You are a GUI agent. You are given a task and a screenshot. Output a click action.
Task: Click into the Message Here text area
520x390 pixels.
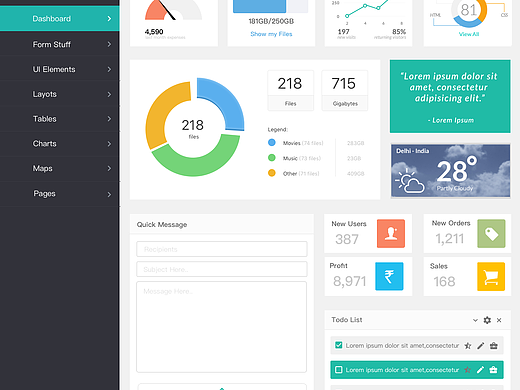(x=221, y=327)
